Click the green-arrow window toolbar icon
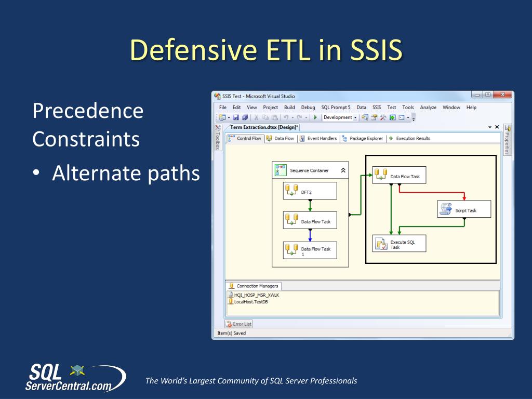532x399 pixels. coord(393,117)
